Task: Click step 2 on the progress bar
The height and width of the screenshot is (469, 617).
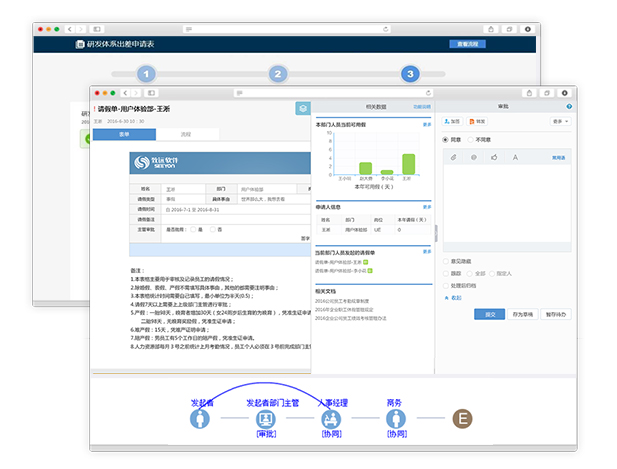Action: pos(278,74)
